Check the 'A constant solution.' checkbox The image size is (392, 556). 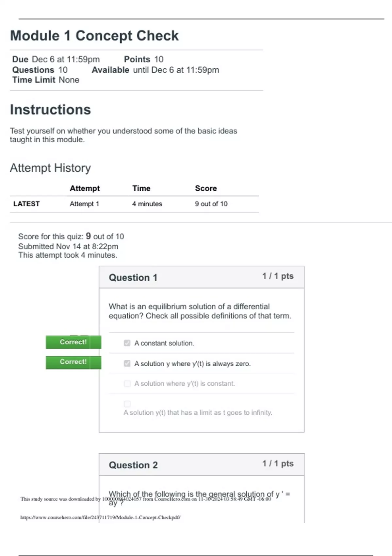click(x=127, y=343)
